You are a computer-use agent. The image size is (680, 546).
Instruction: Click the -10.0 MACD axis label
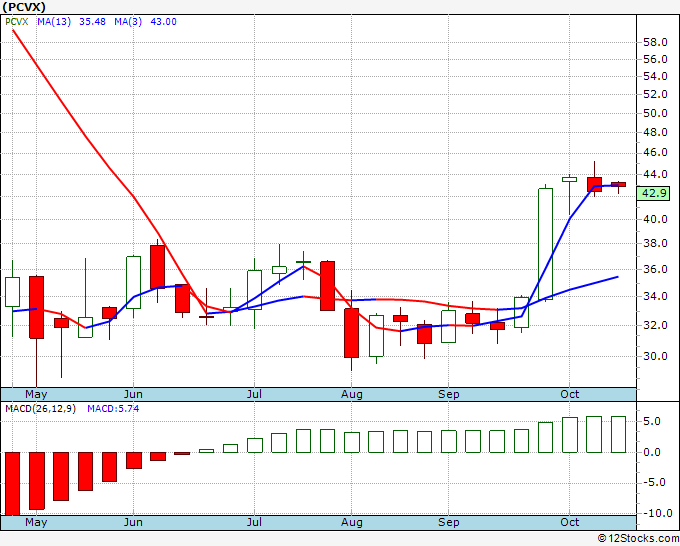tap(655, 513)
